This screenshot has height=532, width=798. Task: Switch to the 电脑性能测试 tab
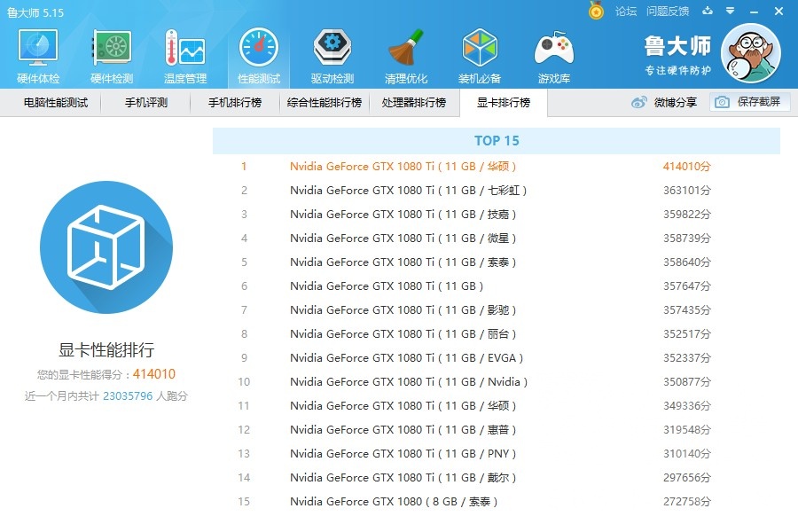click(x=54, y=102)
